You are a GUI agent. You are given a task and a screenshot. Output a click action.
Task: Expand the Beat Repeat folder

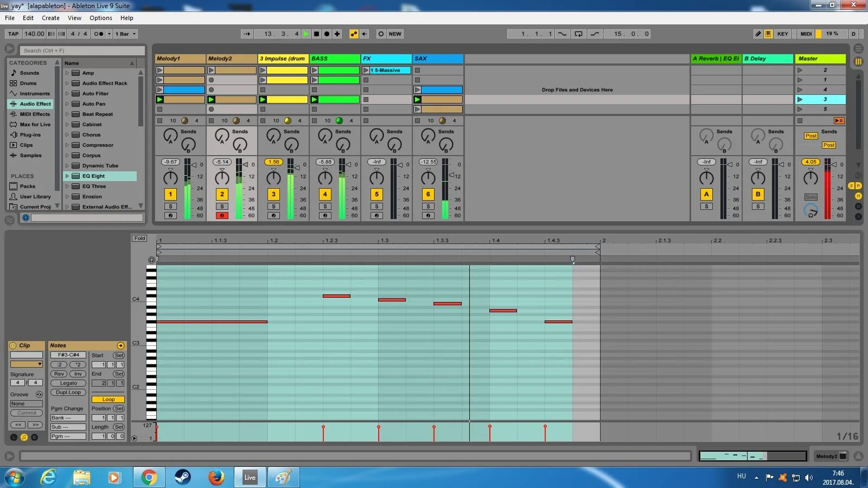coord(67,114)
